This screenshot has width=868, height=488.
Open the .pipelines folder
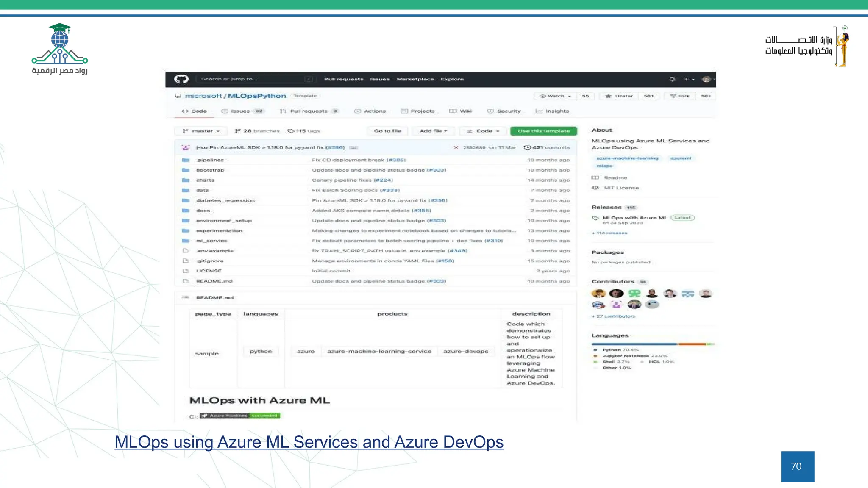click(210, 160)
